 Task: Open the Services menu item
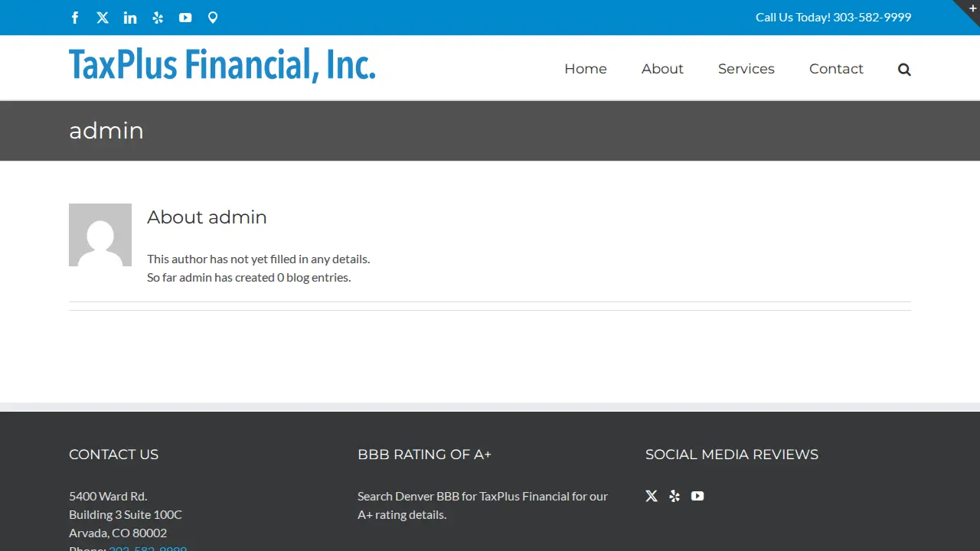(x=746, y=69)
